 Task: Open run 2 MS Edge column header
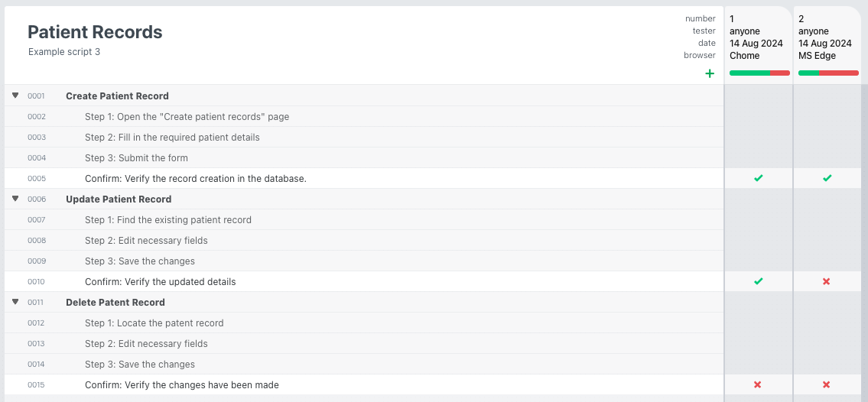tap(826, 37)
